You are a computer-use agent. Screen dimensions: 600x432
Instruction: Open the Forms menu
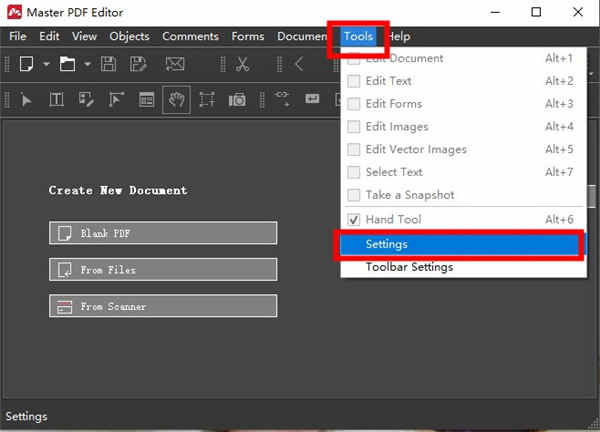coord(248,36)
